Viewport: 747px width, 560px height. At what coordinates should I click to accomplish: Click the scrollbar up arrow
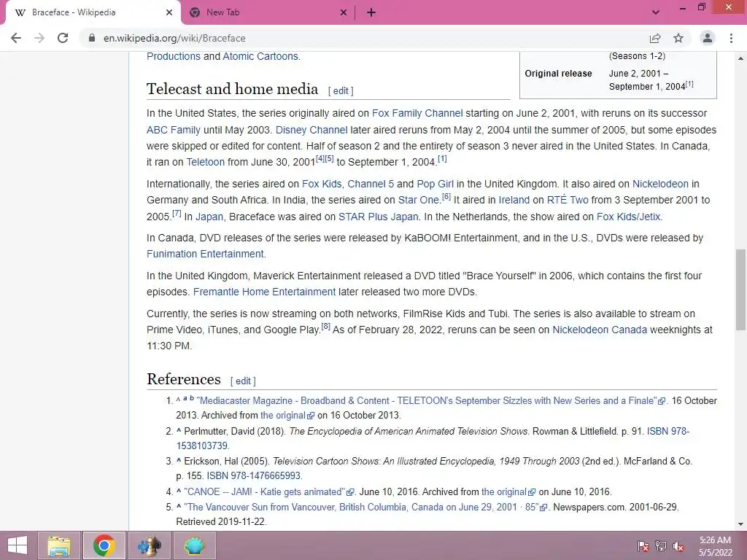point(740,58)
